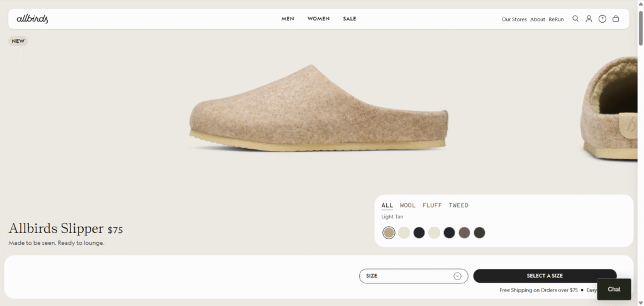The image size is (644, 306).
Task: Go to homepage via Allbirds logo
Action: point(32,19)
